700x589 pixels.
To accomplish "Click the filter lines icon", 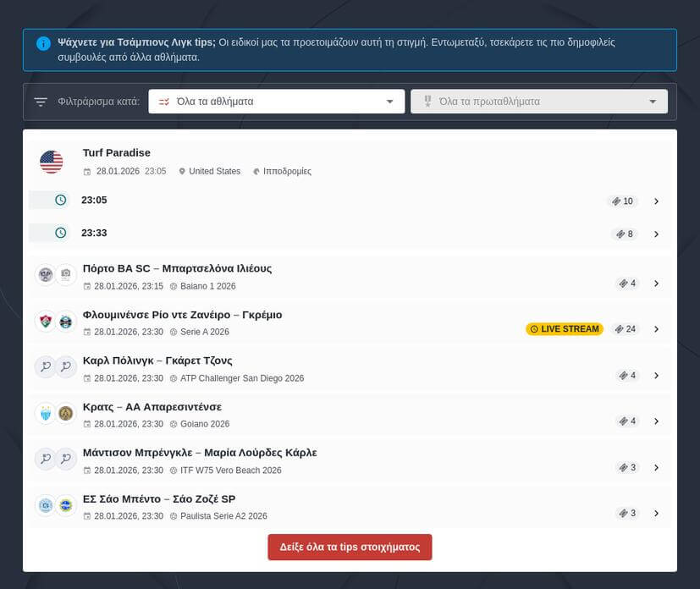I will coord(41,102).
